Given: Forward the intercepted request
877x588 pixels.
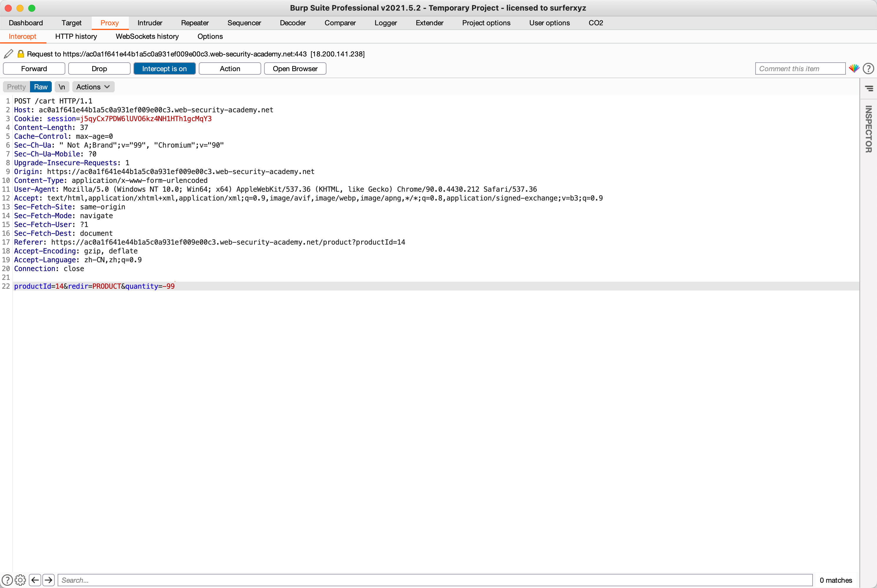Looking at the screenshot, I should 34,69.
